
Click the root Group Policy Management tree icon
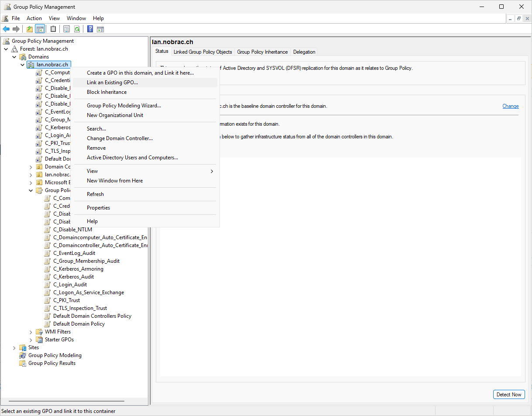7,41
